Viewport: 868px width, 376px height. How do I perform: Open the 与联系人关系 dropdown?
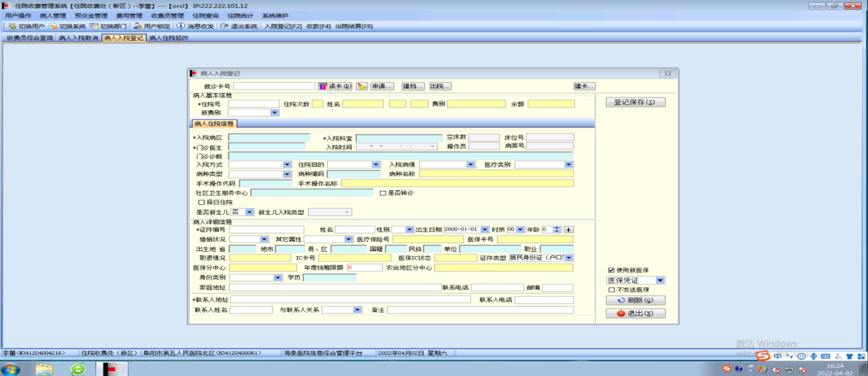(357, 310)
